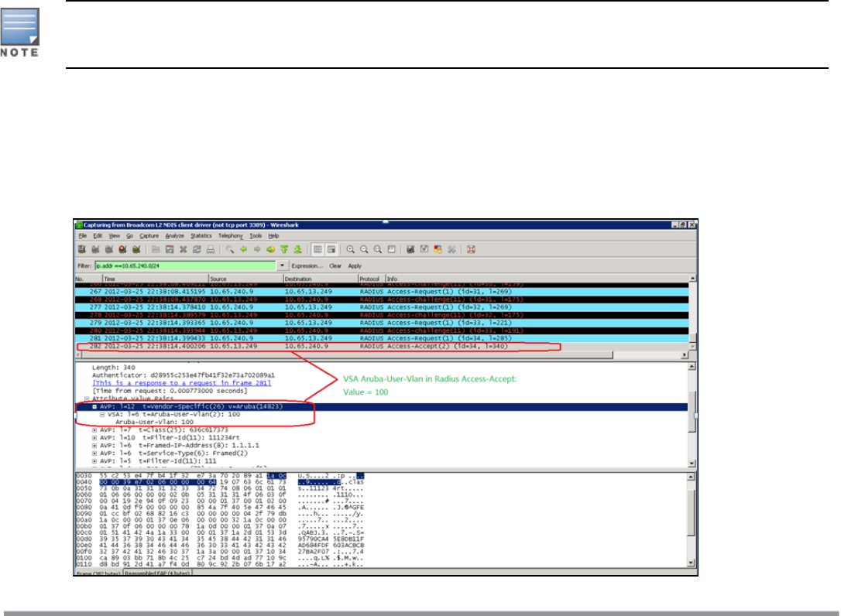Reload this capture file icon
Screen dimensions: 841x616
click(197, 249)
